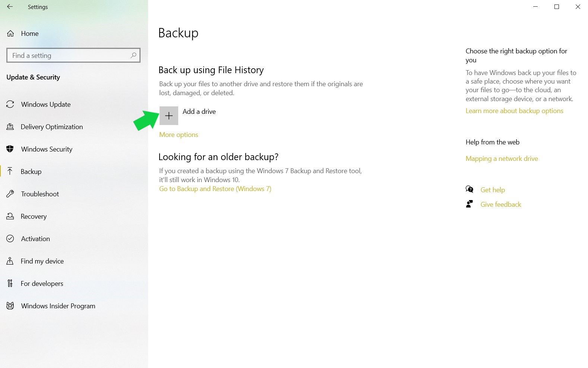
Task: Click the Windows Insider Program cat icon
Action: click(x=10, y=306)
